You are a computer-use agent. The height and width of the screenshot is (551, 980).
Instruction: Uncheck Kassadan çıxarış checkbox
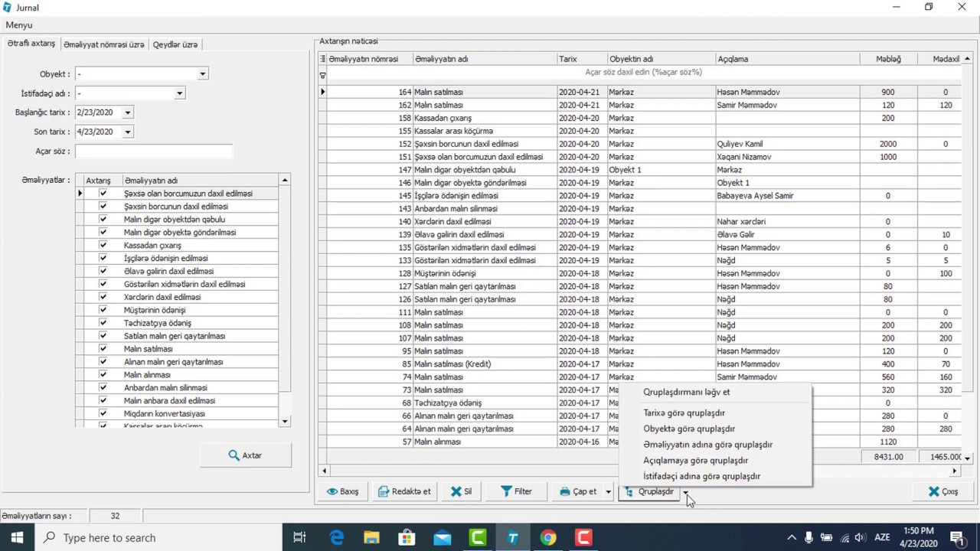(x=103, y=246)
